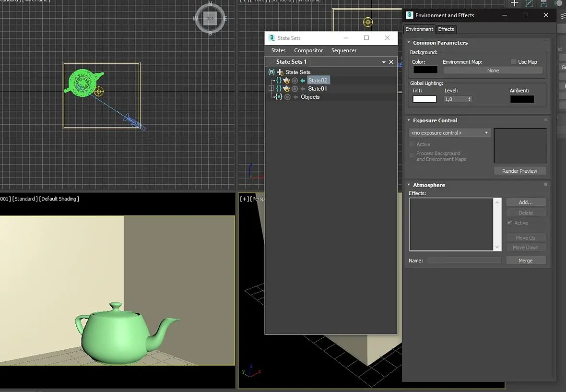Viewport: 566px width, 392px height.
Task: Collapse the Exposure Control rollout
Action: click(x=409, y=120)
